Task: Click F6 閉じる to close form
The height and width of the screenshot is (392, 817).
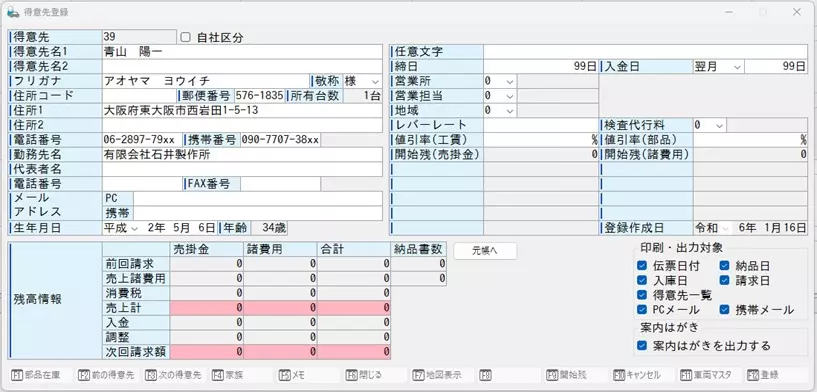Action: point(376,375)
